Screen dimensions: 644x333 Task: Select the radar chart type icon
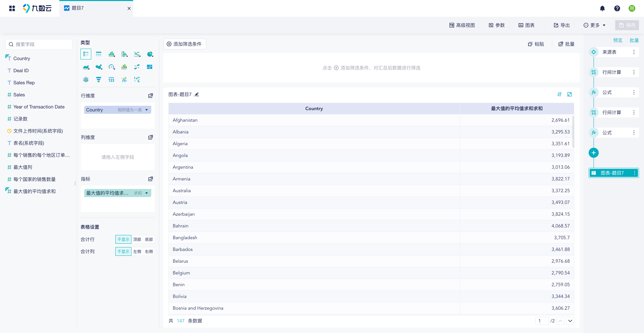86,80
